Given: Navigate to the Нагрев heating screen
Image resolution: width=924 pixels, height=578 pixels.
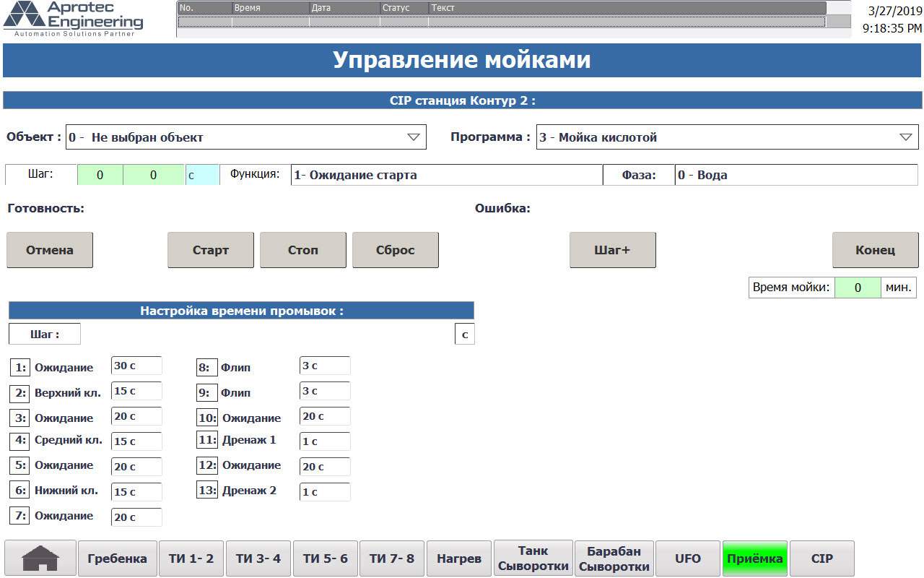Looking at the screenshot, I should pos(458,558).
